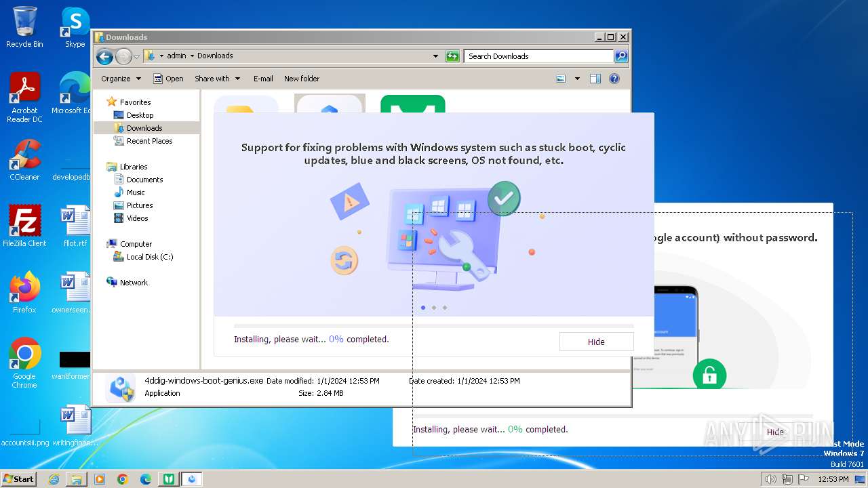The image size is (868, 488).
Task: Click the Edge icon in the taskbar
Action: point(145,479)
